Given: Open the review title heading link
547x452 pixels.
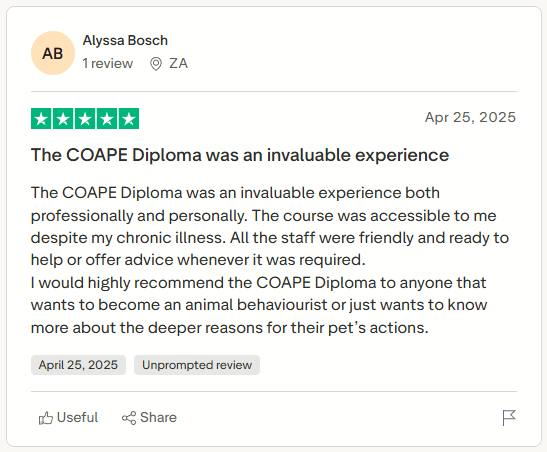Looking at the screenshot, I should point(240,155).
